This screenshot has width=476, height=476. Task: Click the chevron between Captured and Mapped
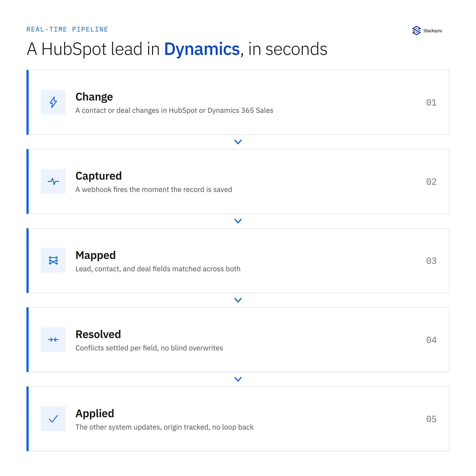pos(238,221)
